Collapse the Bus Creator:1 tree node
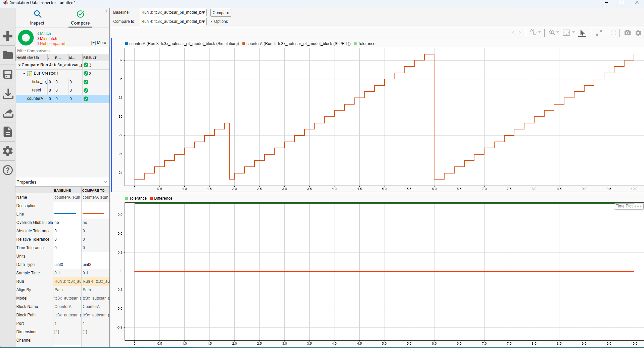 click(24, 73)
